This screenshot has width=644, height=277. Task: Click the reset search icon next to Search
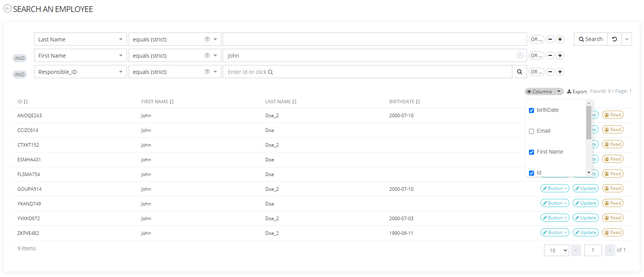(614, 39)
